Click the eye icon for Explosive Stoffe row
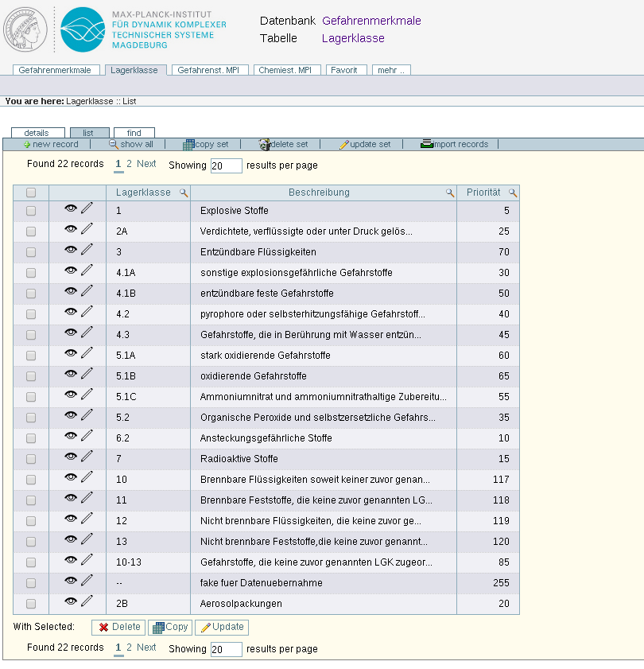The width and height of the screenshot is (644, 669). [71, 210]
